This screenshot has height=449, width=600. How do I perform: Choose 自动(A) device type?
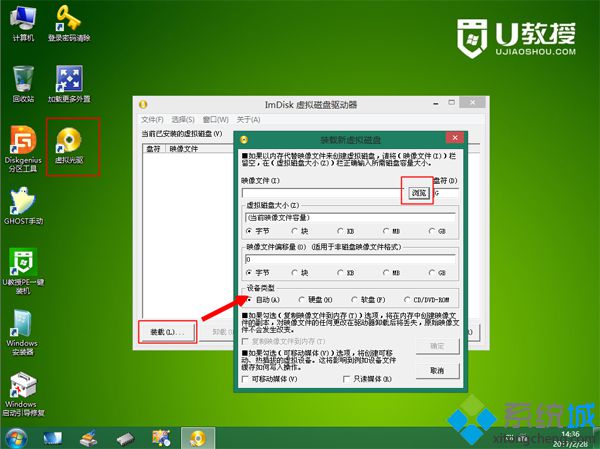pos(264,300)
